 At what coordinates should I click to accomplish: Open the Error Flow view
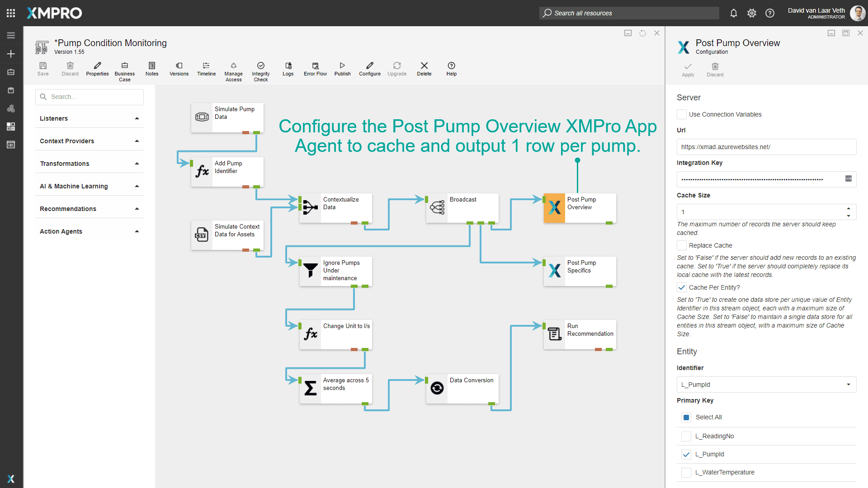(315, 66)
